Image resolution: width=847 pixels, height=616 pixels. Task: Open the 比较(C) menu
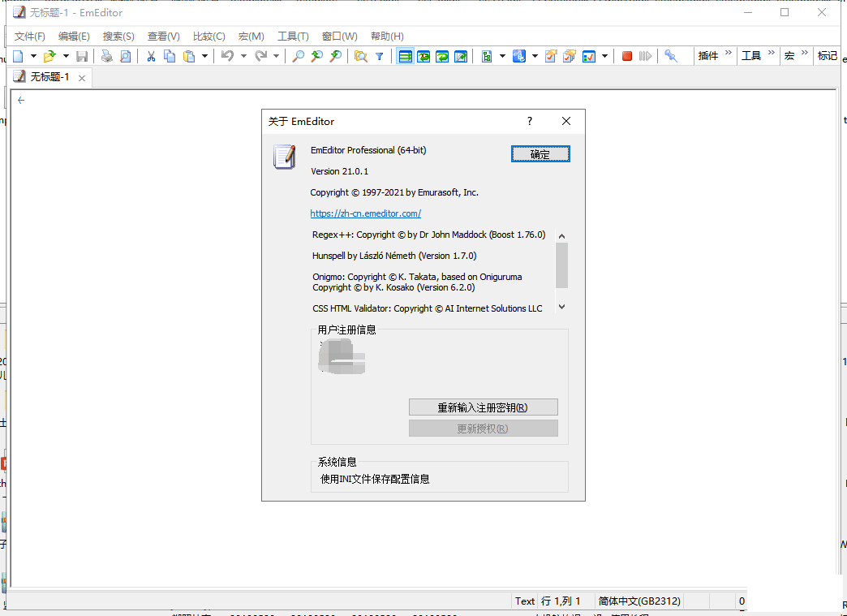point(209,37)
